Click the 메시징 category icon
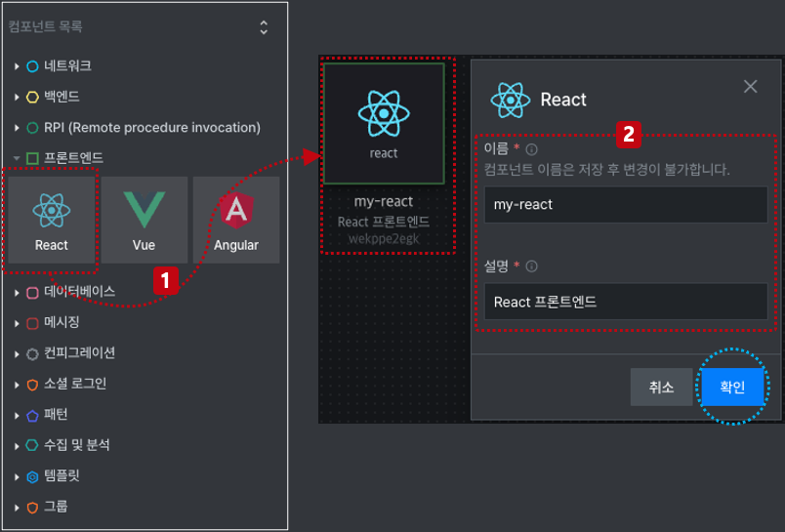Image resolution: width=785 pixels, height=532 pixels. [x=32, y=323]
